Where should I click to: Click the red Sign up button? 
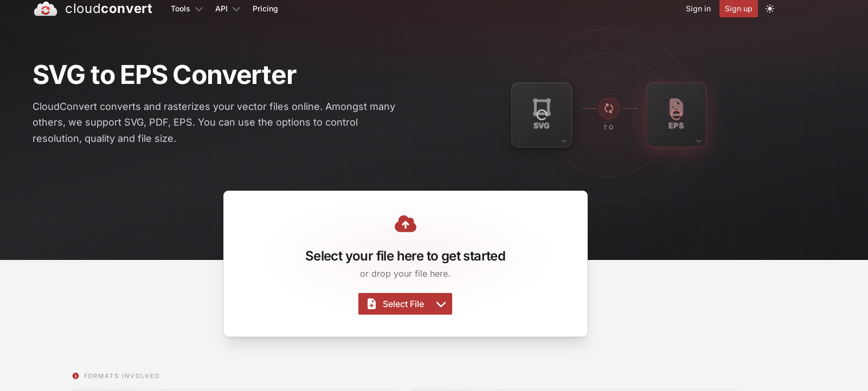738,9
